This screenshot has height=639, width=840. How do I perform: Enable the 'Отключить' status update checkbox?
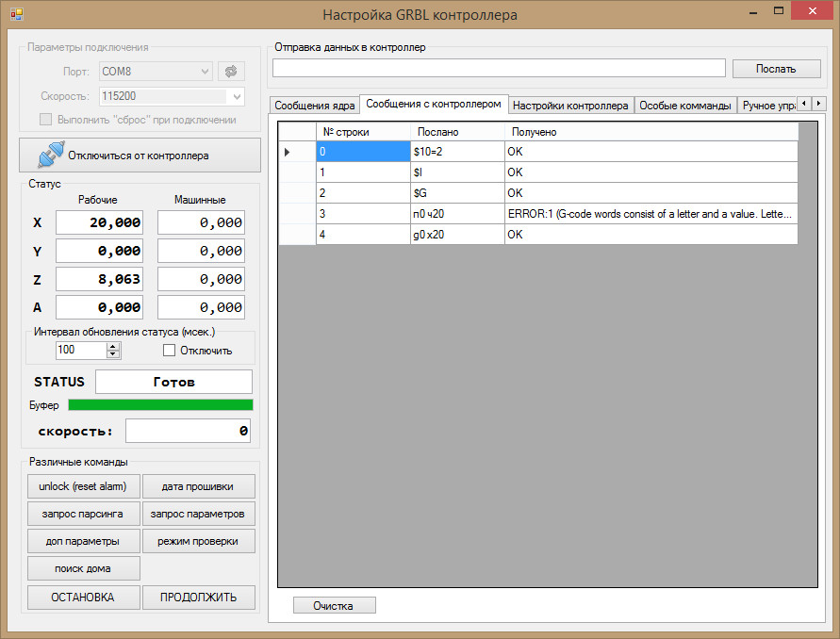point(169,351)
